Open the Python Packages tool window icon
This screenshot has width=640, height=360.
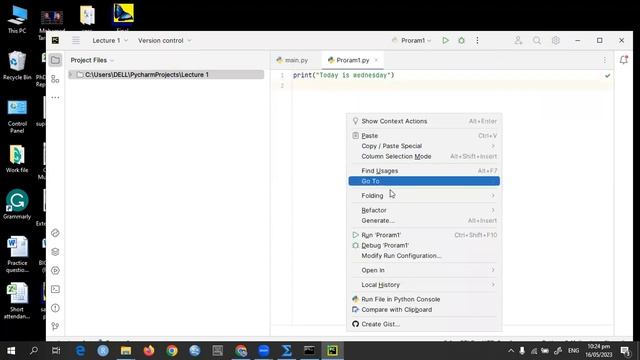[x=56, y=233]
